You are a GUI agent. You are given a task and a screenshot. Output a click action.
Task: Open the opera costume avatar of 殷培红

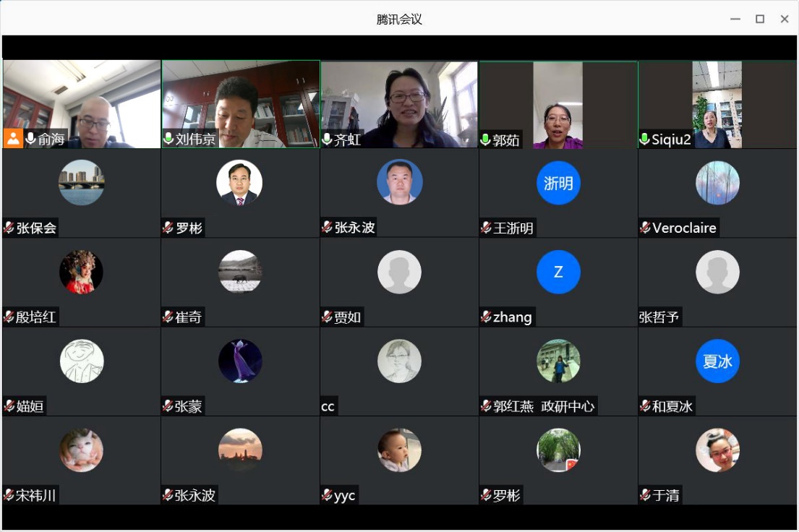click(x=81, y=273)
